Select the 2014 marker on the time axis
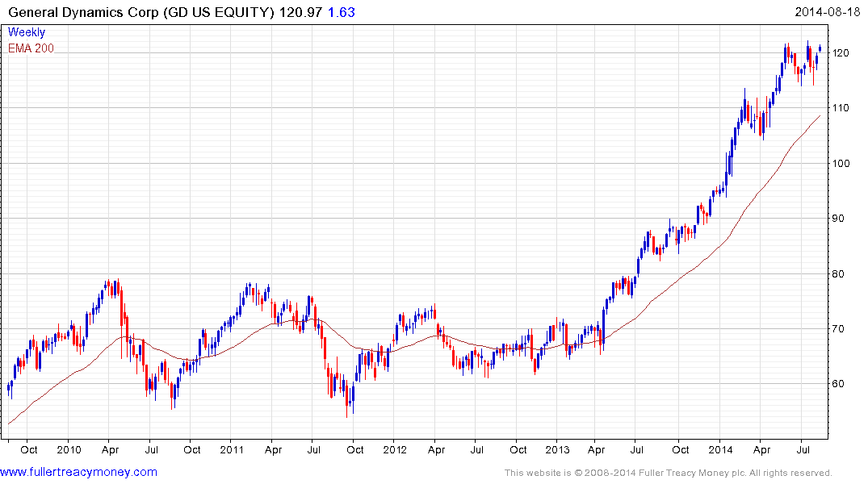Viewport: 868px width, 484px height. pos(721,449)
